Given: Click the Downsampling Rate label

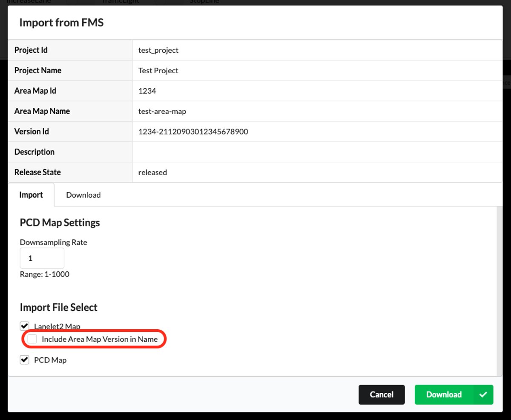Looking at the screenshot, I should click(54, 242).
